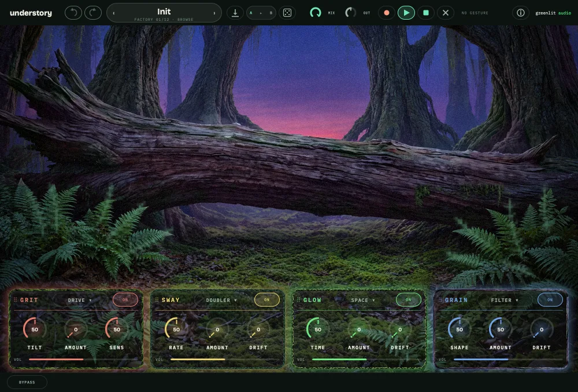Toggle the GRAIN module ON switch
Viewport: 578px width, 392px height.
pos(550,300)
